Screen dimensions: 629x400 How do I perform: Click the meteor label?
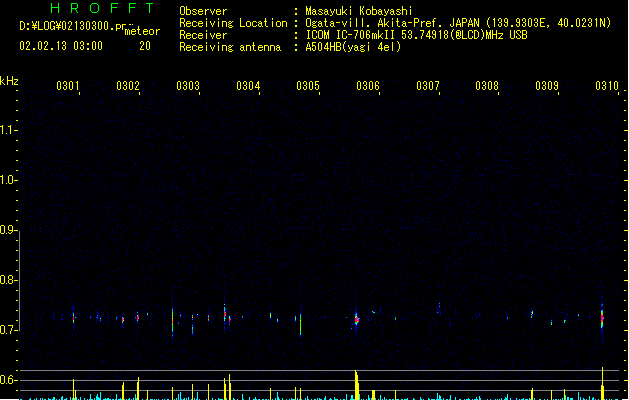(142, 31)
